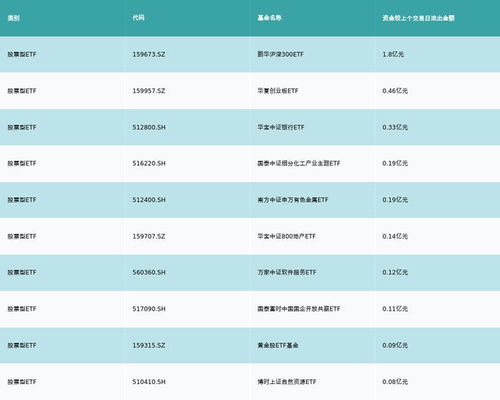500x400 pixels.
Task: Click fund name 博时上证自然资源ETF
Action: [287, 382]
